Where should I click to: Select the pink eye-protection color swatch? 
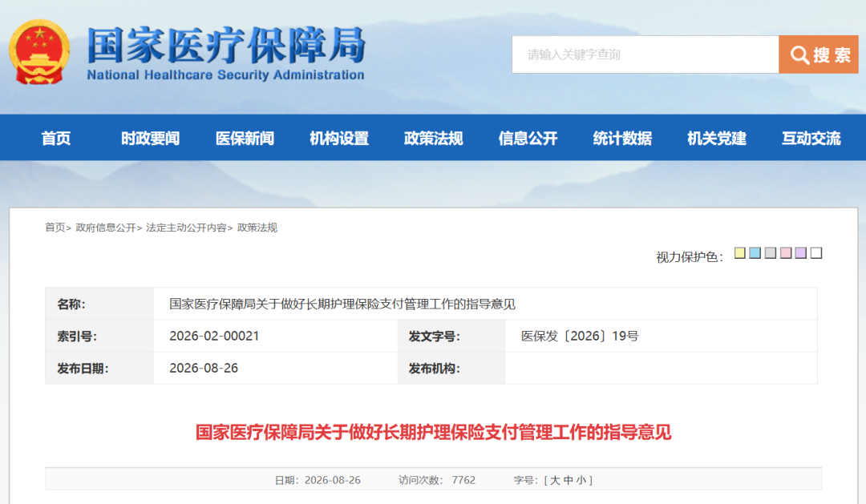pyautogui.click(x=786, y=253)
